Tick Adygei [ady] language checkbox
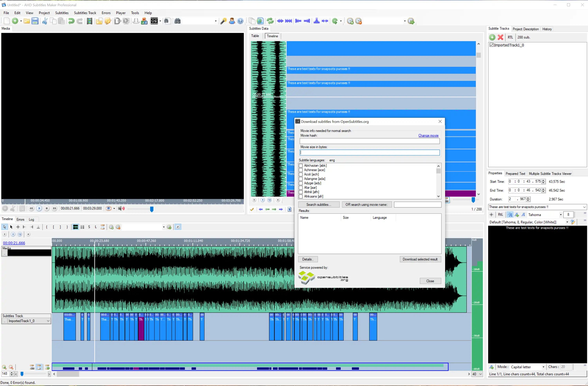This screenshot has height=386, width=588. click(x=301, y=183)
